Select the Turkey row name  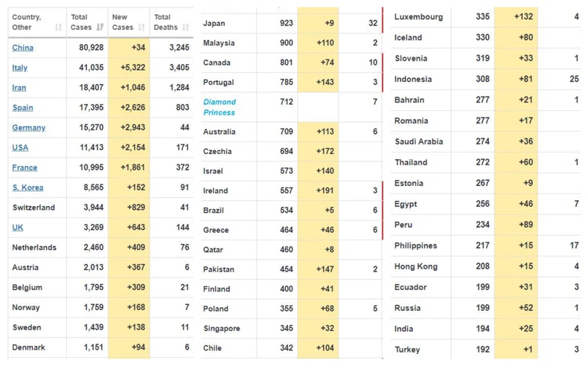click(407, 350)
